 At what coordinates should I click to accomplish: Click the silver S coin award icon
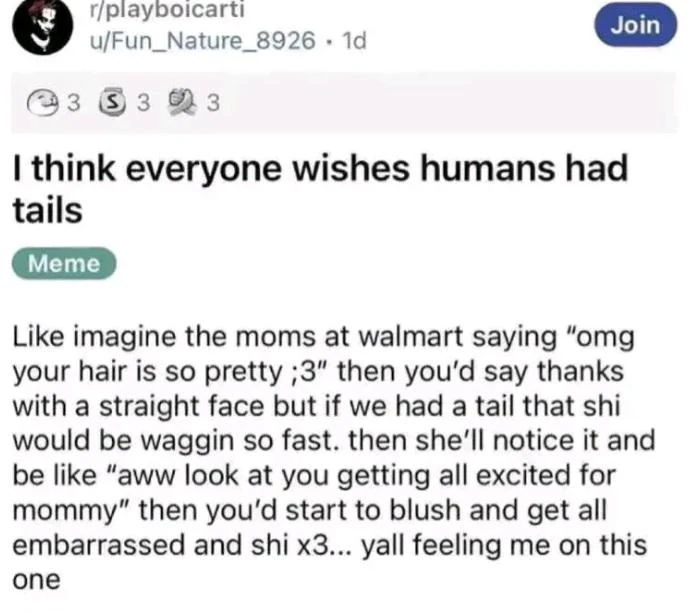point(112,103)
